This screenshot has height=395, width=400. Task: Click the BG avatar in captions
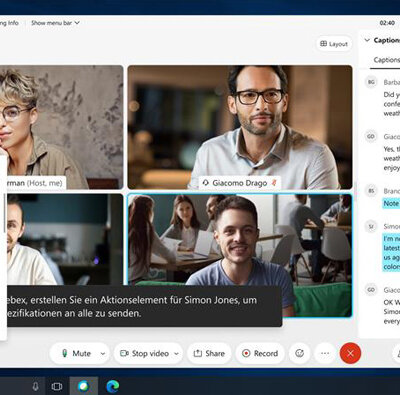[371, 82]
